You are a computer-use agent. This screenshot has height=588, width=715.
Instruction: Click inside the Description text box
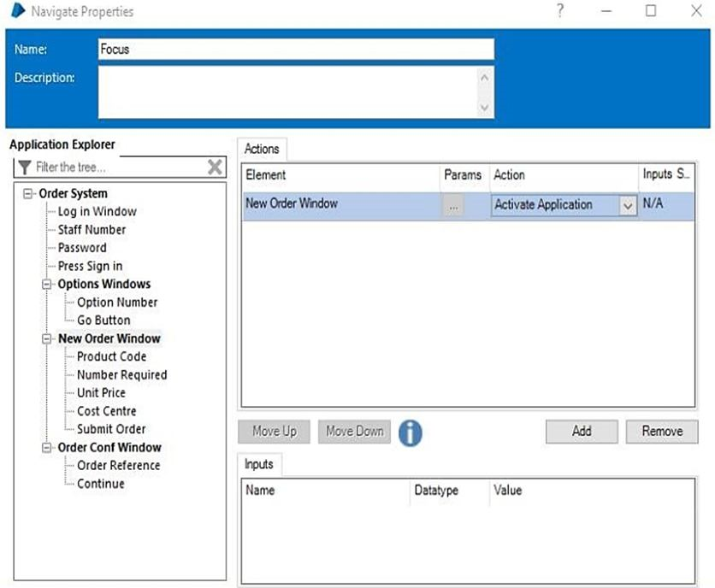pyautogui.click(x=287, y=92)
